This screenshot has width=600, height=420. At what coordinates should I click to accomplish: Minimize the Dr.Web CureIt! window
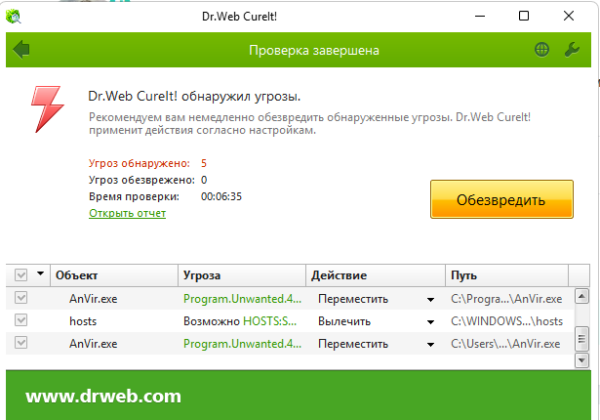tap(480, 16)
